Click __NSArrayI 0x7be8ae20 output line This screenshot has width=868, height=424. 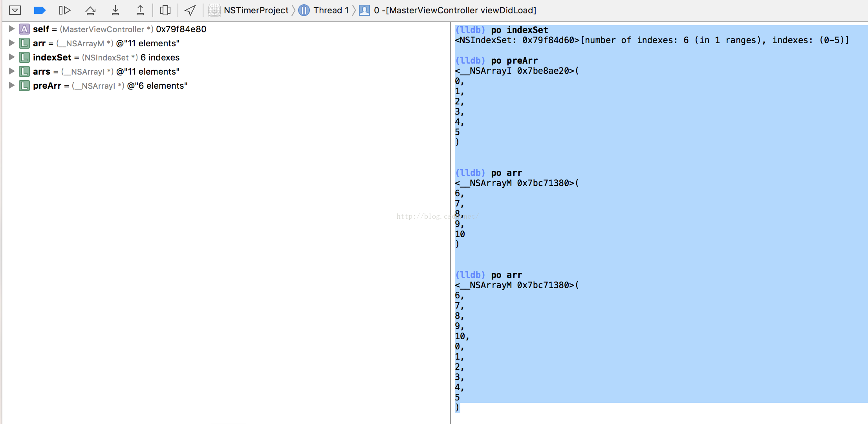tap(517, 71)
